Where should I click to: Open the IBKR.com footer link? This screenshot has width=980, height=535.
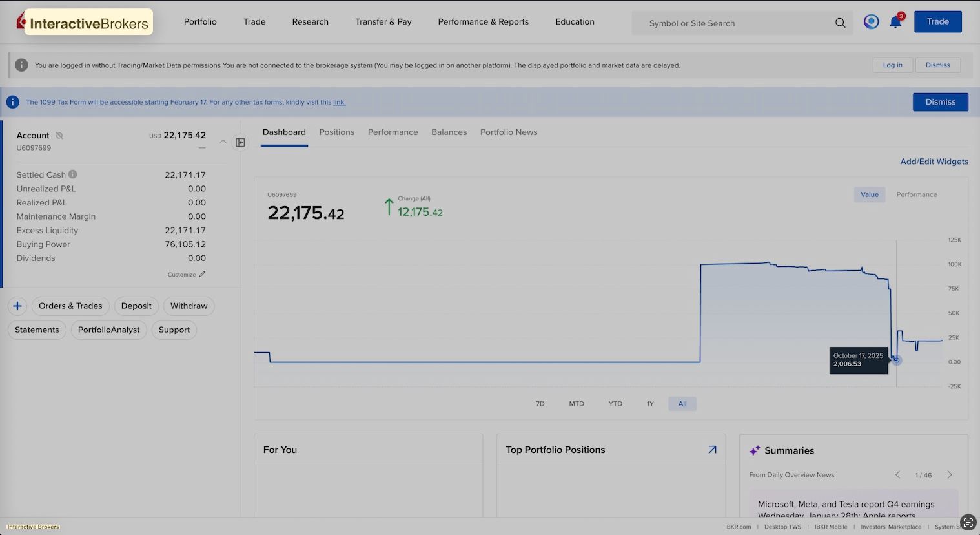(x=738, y=527)
